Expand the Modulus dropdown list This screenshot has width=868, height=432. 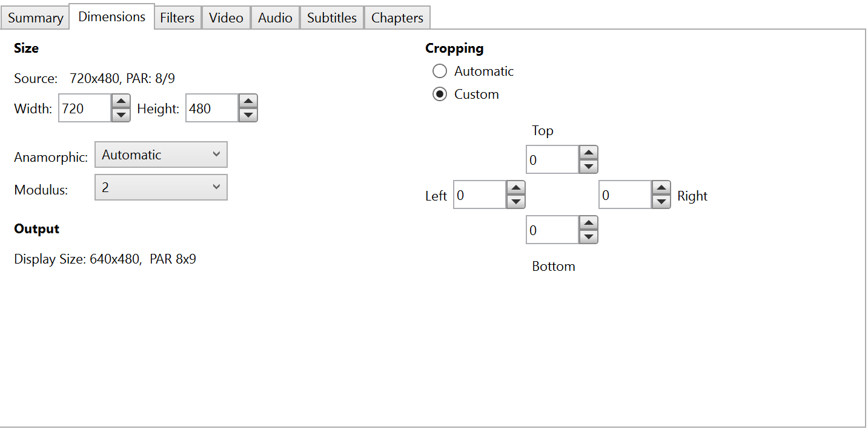click(x=161, y=188)
